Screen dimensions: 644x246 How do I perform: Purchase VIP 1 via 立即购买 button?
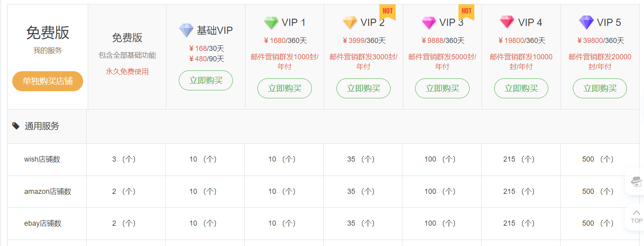[x=284, y=88]
